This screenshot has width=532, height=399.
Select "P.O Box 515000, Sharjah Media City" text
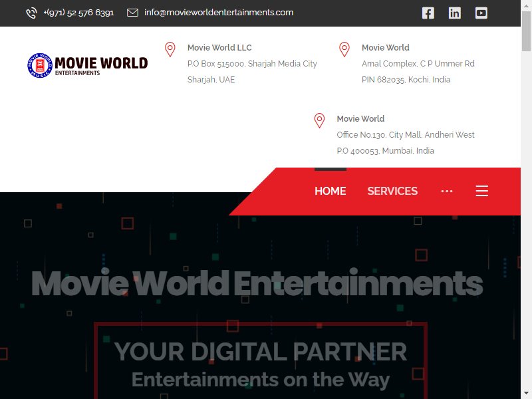pos(252,63)
